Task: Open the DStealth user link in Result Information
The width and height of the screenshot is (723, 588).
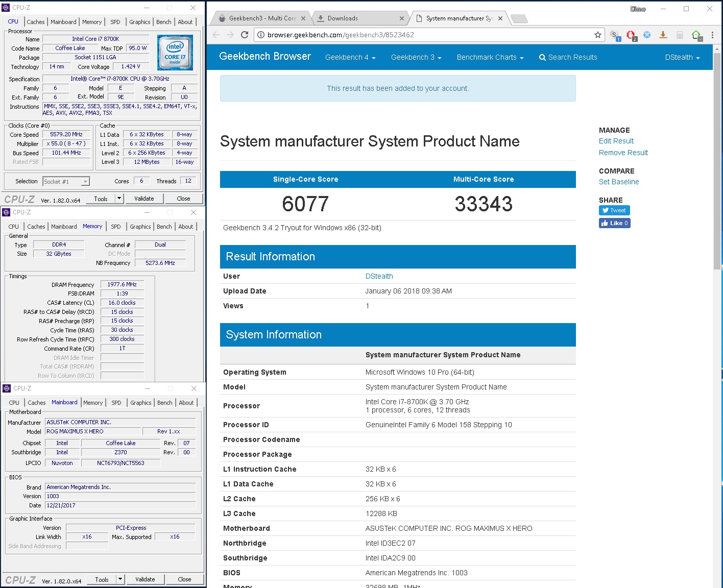Action: tap(379, 276)
